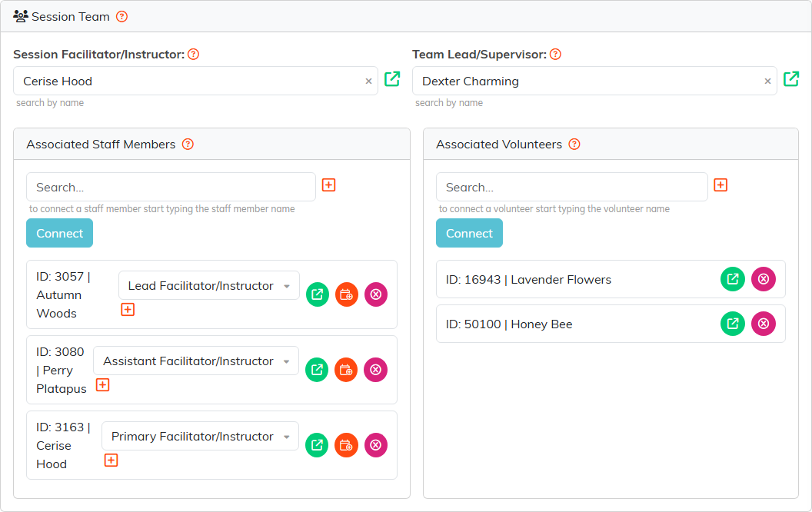This screenshot has height=512, width=812.
Task: Click text 'ID: 3057 | Autumn Woods'
Action: point(63,295)
